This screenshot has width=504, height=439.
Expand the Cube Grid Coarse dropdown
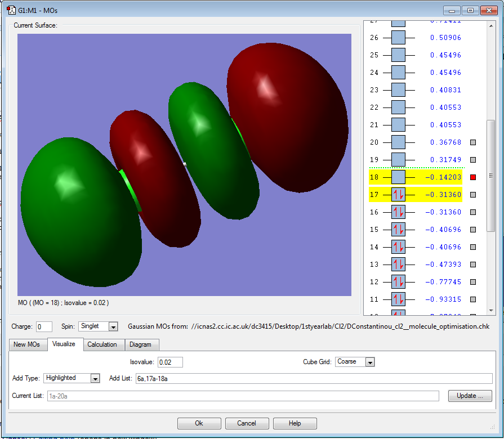pyautogui.click(x=369, y=362)
